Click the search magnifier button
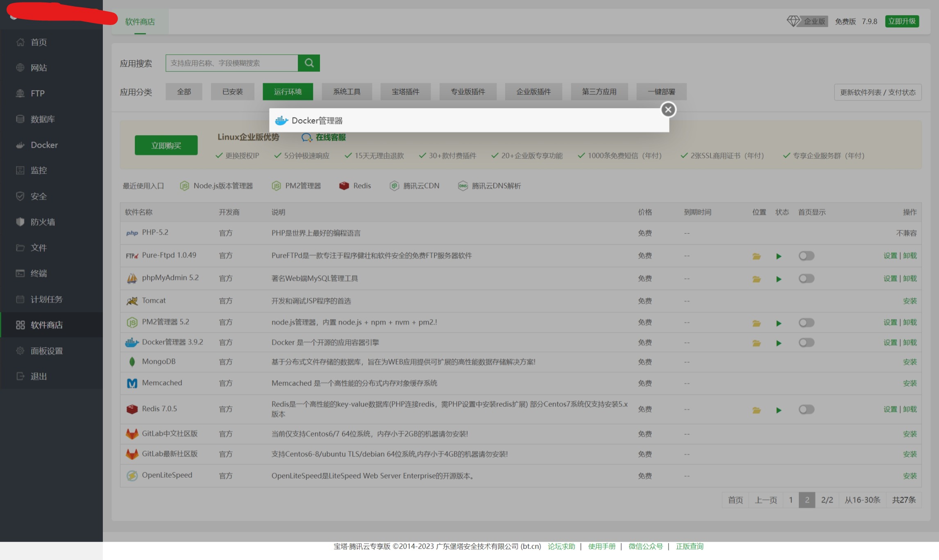The width and height of the screenshot is (939, 560). [309, 63]
